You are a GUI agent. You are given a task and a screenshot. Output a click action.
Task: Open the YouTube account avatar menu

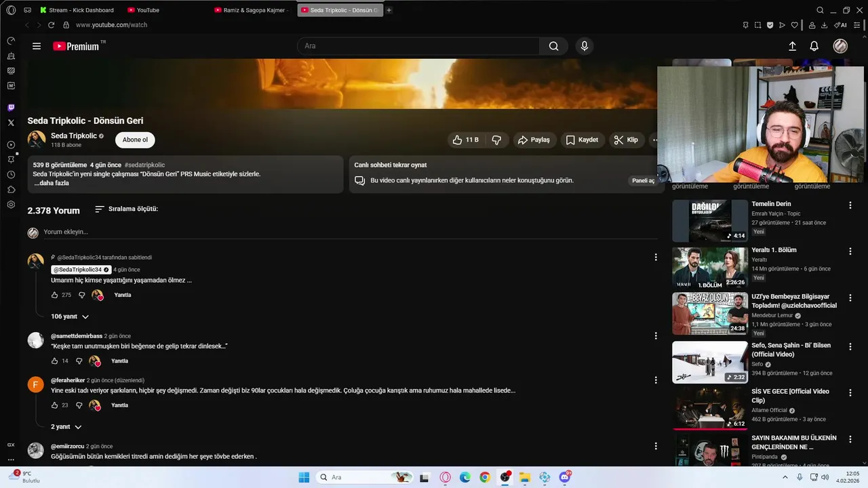(840, 46)
